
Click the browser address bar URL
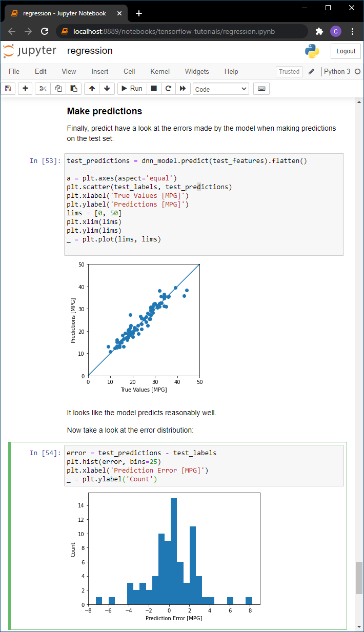coord(174,31)
